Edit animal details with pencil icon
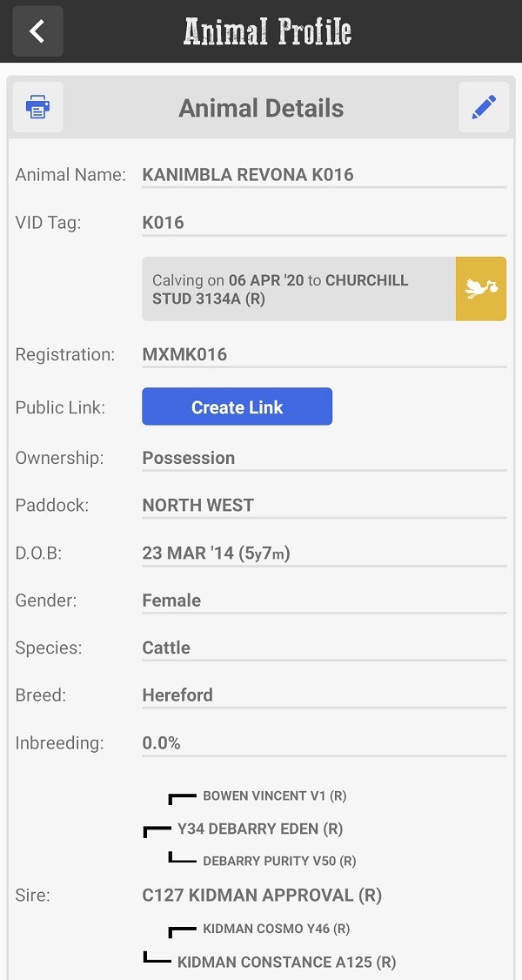 [484, 107]
